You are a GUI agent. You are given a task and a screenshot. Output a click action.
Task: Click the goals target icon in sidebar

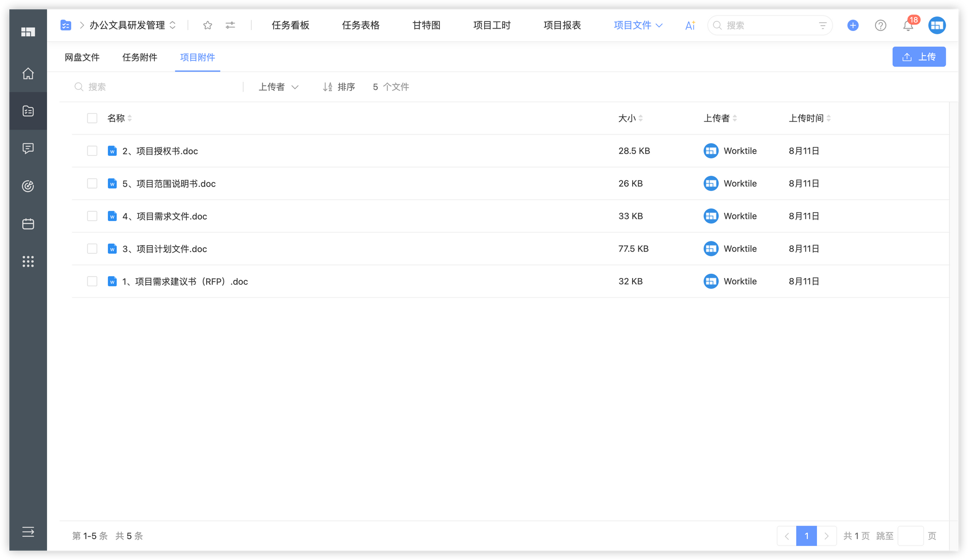(x=28, y=186)
